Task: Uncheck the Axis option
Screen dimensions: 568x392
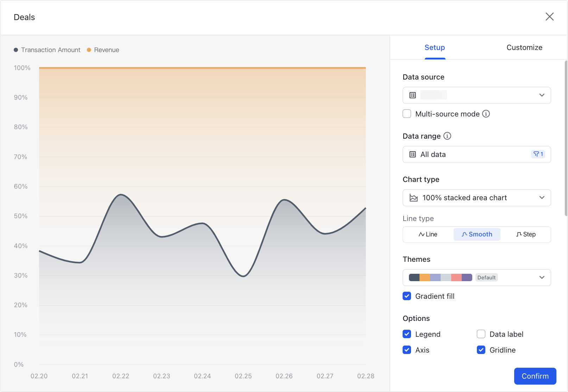Action: click(407, 350)
